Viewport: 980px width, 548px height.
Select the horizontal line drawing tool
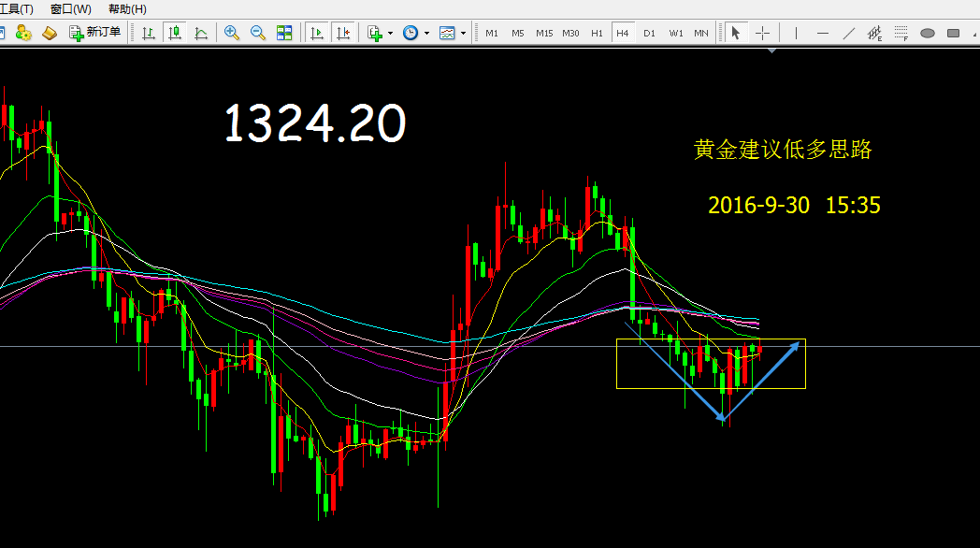click(x=823, y=33)
